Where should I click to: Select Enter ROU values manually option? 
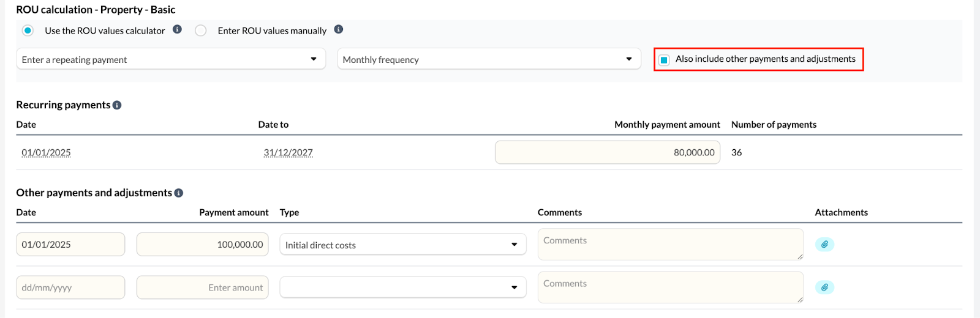click(x=201, y=31)
